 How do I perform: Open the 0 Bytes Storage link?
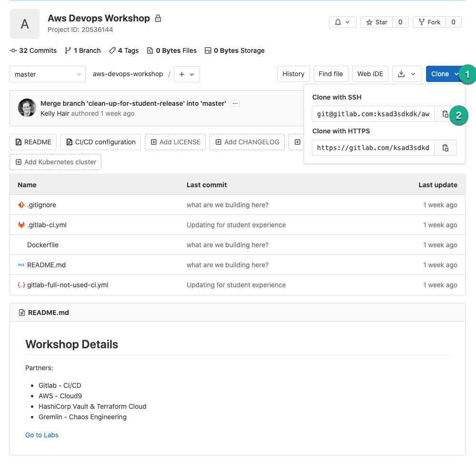pos(235,51)
